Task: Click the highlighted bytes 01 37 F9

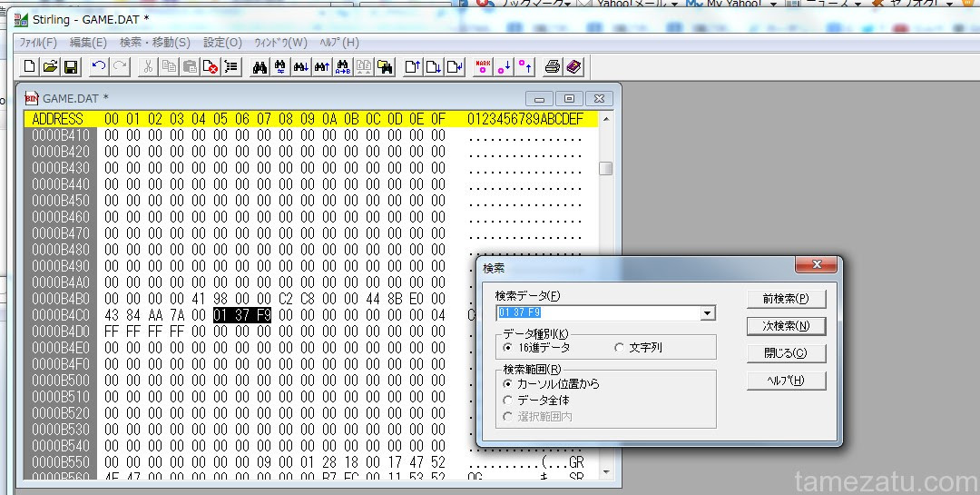Action: pyautogui.click(x=242, y=315)
